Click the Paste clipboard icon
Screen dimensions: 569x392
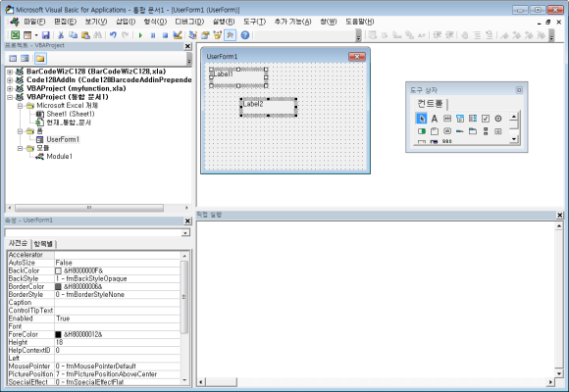point(85,35)
